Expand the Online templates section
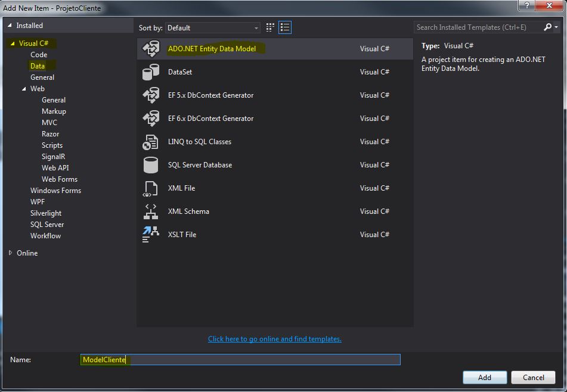This screenshot has height=392, width=567. tap(10, 253)
